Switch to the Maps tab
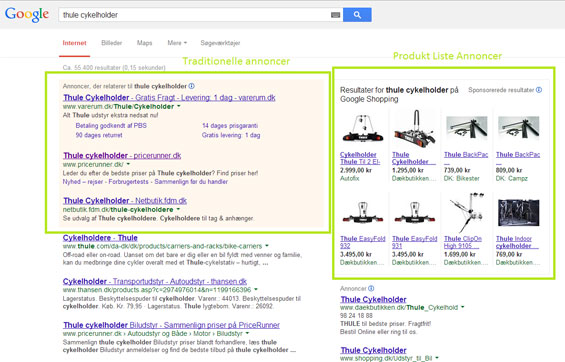The image size is (565, 362). click(x=144, y=43)
